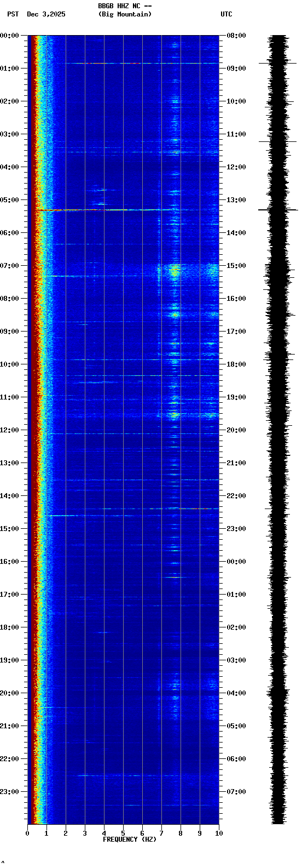Click the 0 Hz frequency tick label
The image size is (302, 868).
27,833
